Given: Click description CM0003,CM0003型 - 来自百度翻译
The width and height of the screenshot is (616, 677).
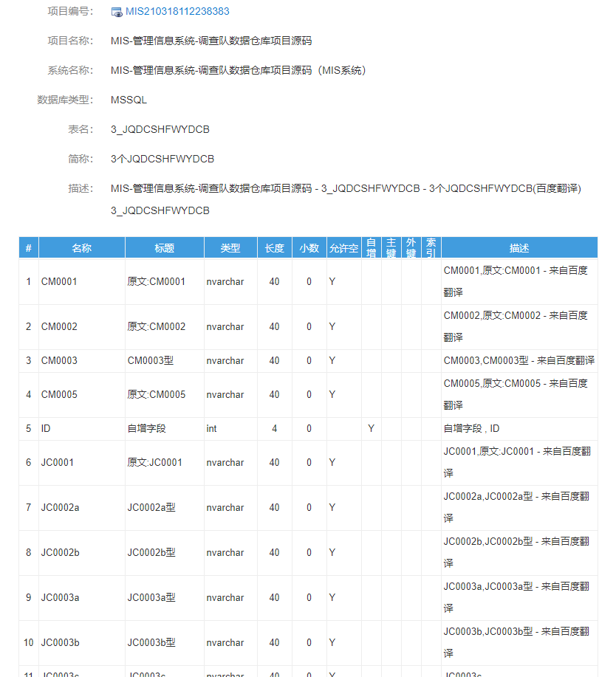Looking at the screenshot, I should tap(519, 360).
